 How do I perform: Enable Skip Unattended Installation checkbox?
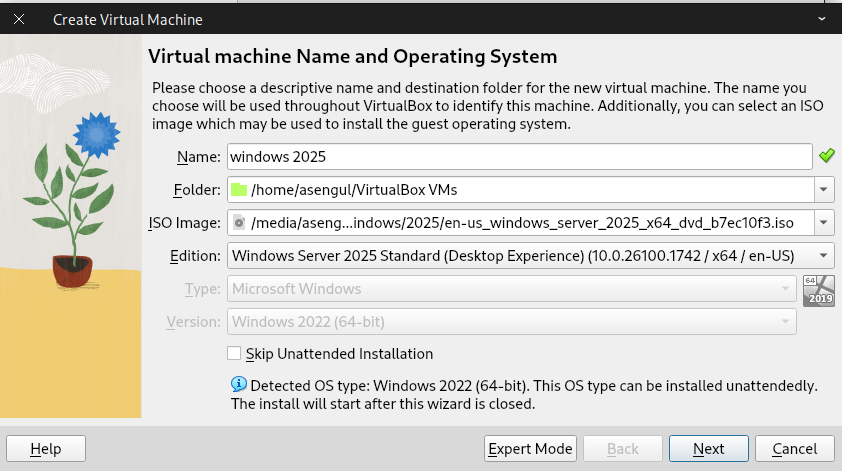(234, 353)
